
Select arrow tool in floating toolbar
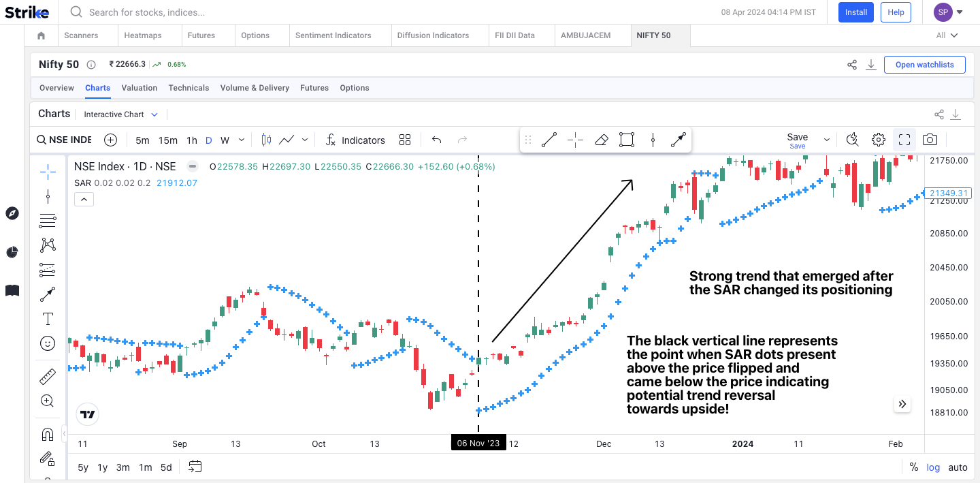[x=679, y=140]
